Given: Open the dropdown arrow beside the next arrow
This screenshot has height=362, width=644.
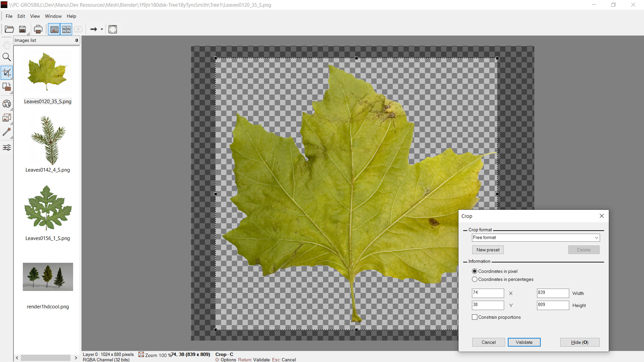Looking at the screenshot, I should pyautogui.click(x=102, y=29).
